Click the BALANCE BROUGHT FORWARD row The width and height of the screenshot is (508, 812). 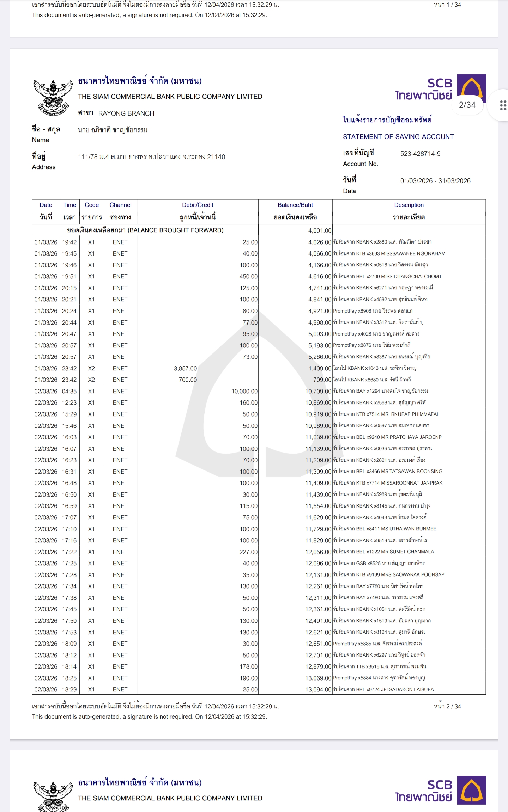(x=145, y=230)
